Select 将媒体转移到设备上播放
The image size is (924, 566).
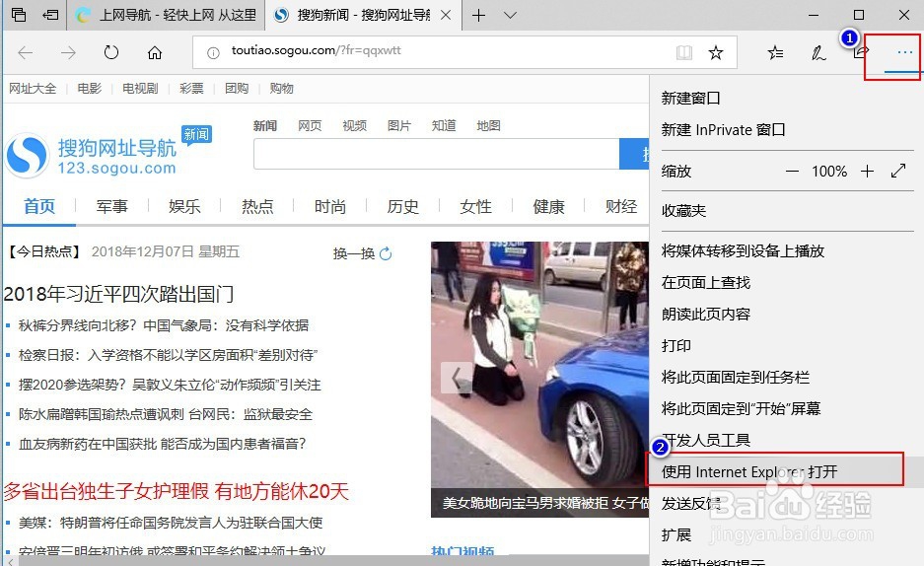[x=743, y=250]
